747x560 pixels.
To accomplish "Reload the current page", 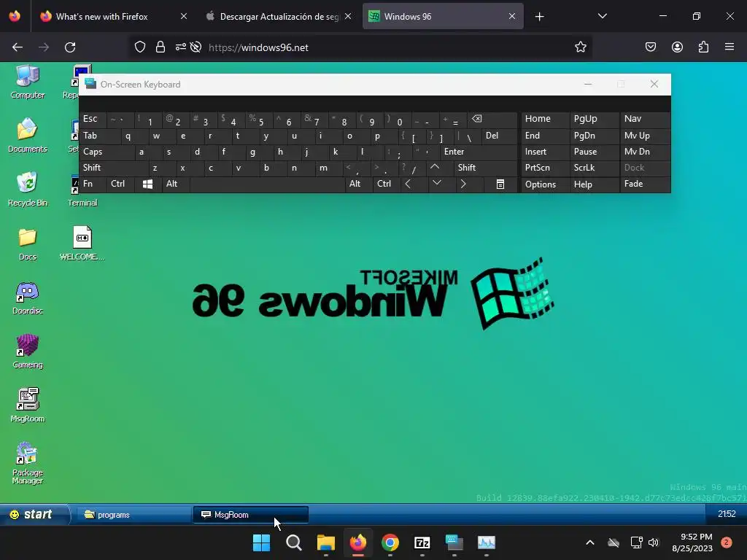I will [x=70, y=47].
